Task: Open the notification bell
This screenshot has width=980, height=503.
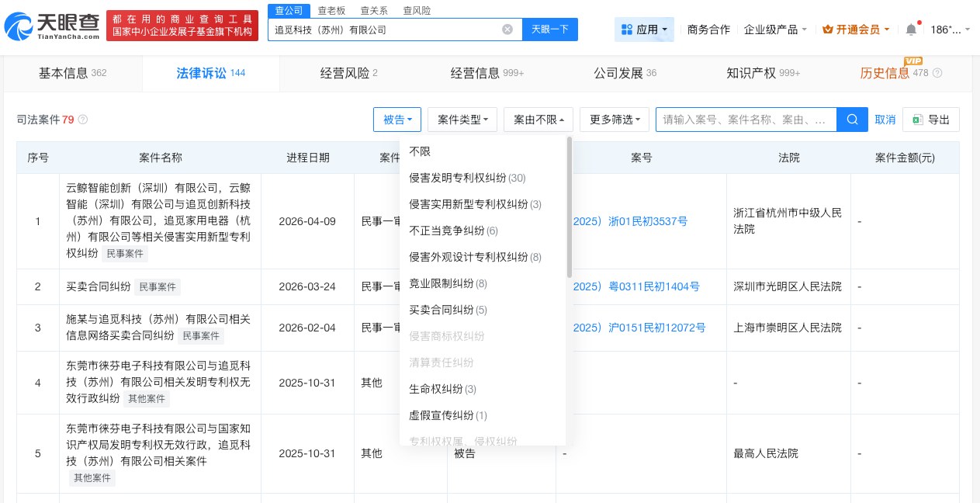Action: (x=911, y=30)
